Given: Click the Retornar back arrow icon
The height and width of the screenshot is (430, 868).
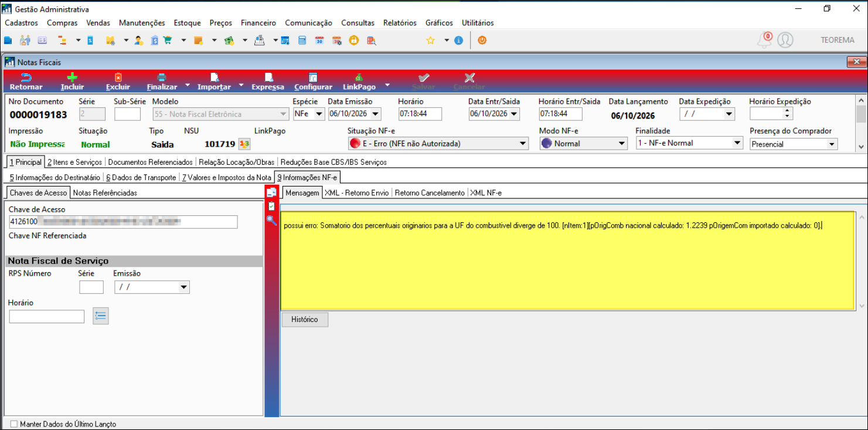Looking at the screenshot, I should (26, 77).
